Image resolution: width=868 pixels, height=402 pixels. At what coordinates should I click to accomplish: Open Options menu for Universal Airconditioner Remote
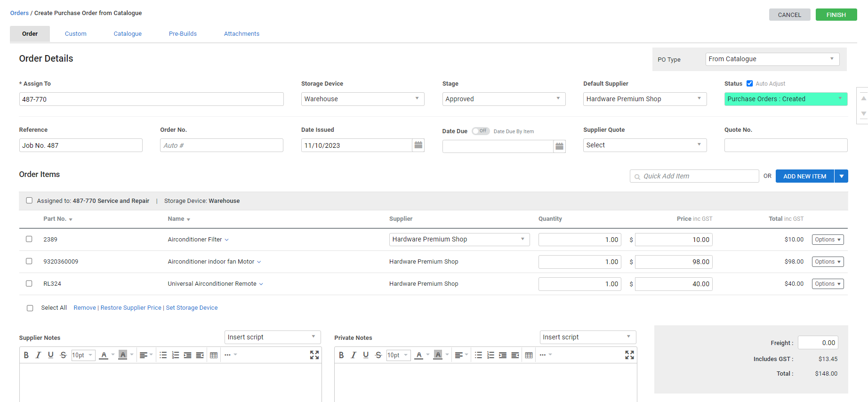click(x=828, y=284)
